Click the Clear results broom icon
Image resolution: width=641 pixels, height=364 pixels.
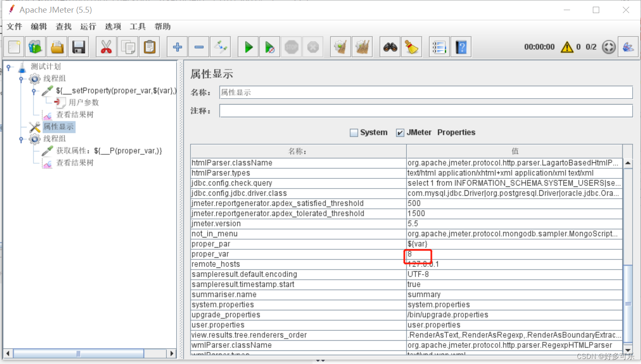coord(340,47)
